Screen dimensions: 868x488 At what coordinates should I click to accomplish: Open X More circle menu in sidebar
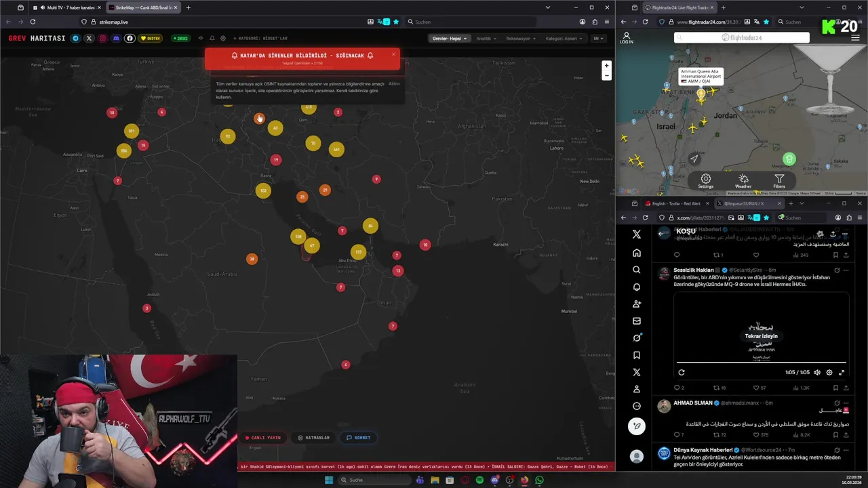point(636,406)
